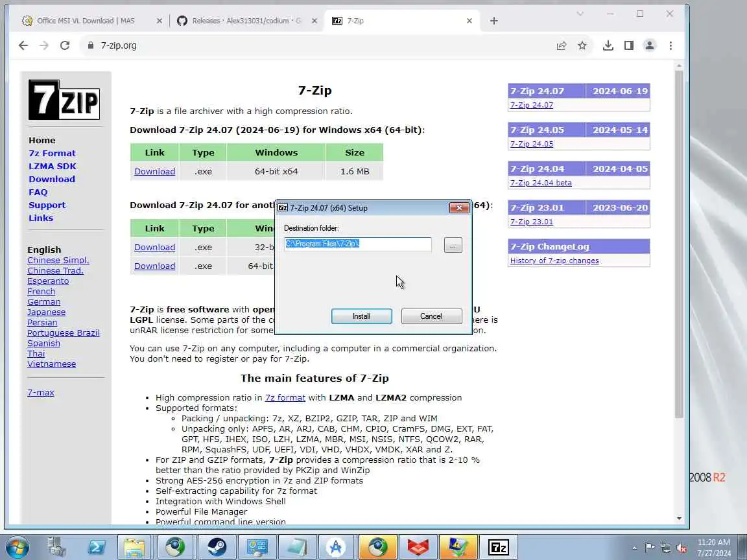Open Action Center flag in tray
747x560 pixels.
click(649, 548)
